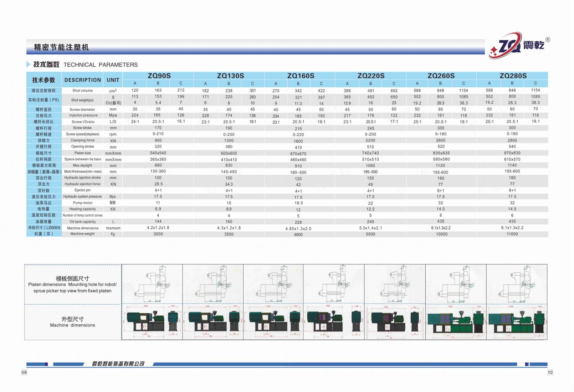Click the rightmost platen side-view diagram
Viewport: 574px width, 392px height.
click(x=517, y=284)
